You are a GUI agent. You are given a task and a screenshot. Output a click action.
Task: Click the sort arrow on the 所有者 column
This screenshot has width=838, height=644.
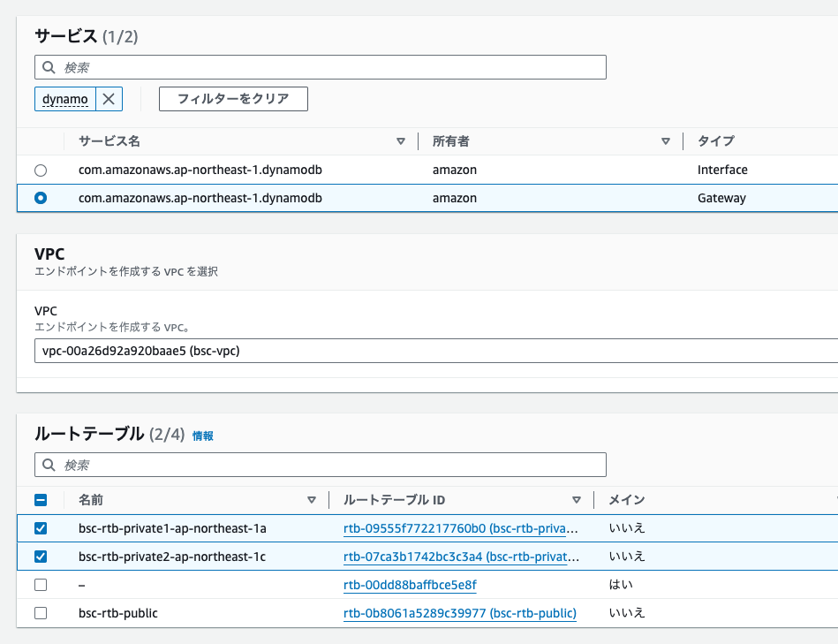[665, 140]
